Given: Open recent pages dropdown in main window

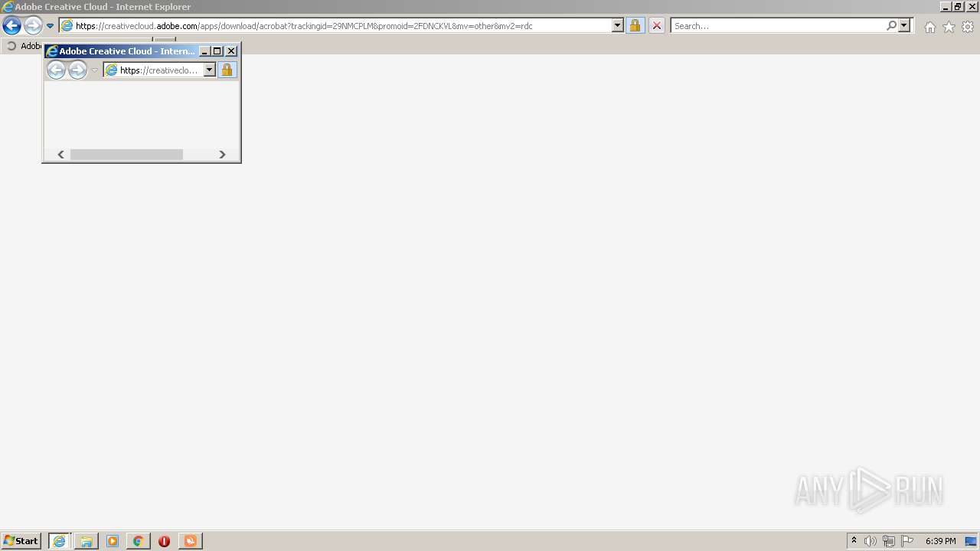Looking at the screenshot, I should (x=50, y=26).
